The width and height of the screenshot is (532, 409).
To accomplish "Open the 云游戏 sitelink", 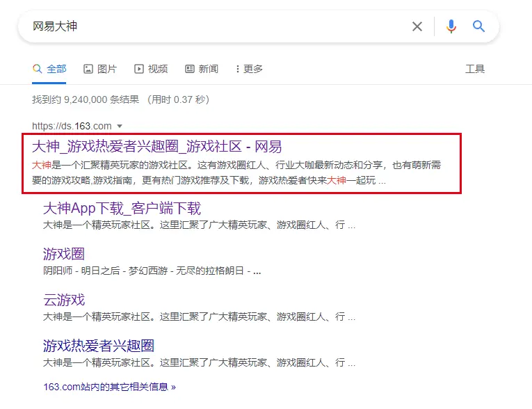I will pyautogui.click(x=64, y=300).
